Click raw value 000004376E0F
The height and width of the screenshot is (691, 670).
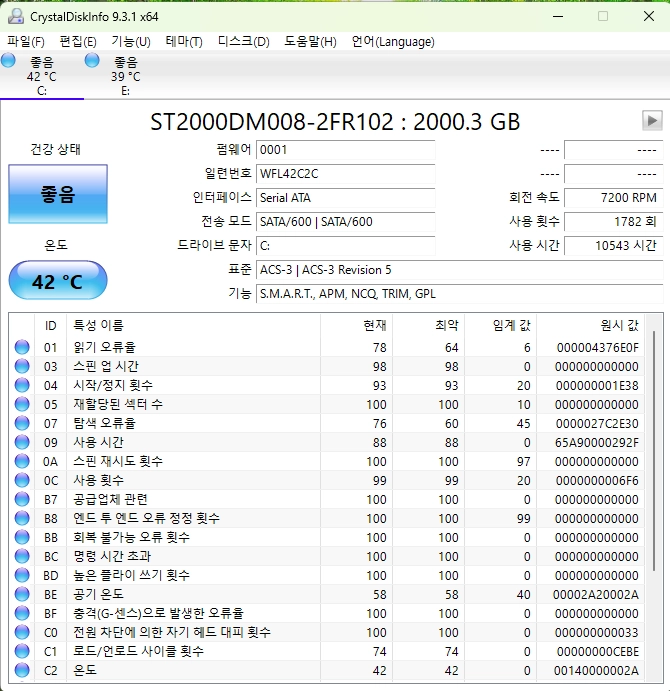tap(597, 348)
